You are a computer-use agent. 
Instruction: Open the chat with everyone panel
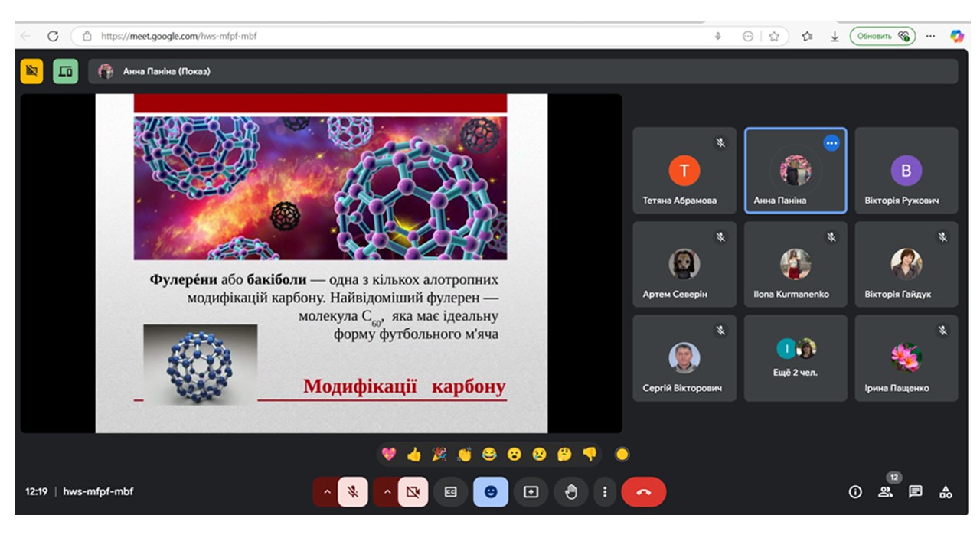click(915, 492)
